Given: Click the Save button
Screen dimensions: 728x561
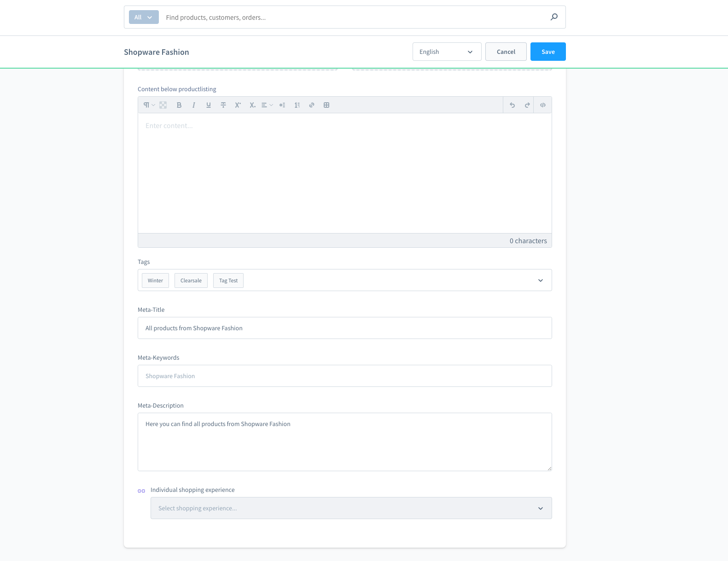Looking at the screenshot, I should [x=548, y=52].
